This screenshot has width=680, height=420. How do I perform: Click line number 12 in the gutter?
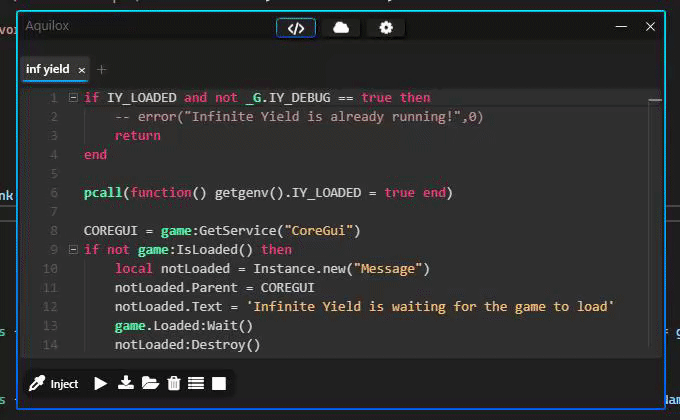50,307
